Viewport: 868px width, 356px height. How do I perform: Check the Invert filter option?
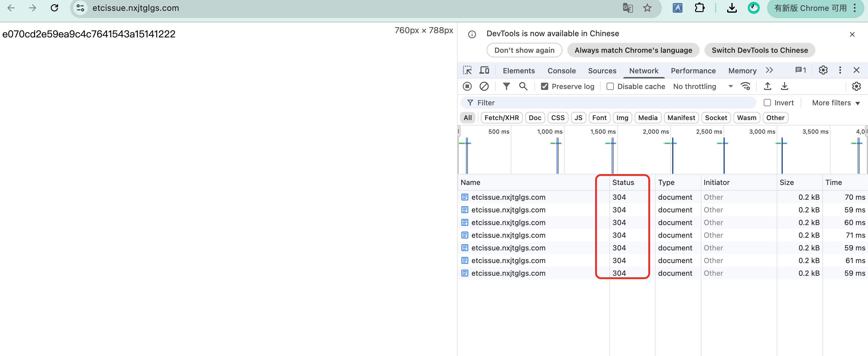(768, 103)
